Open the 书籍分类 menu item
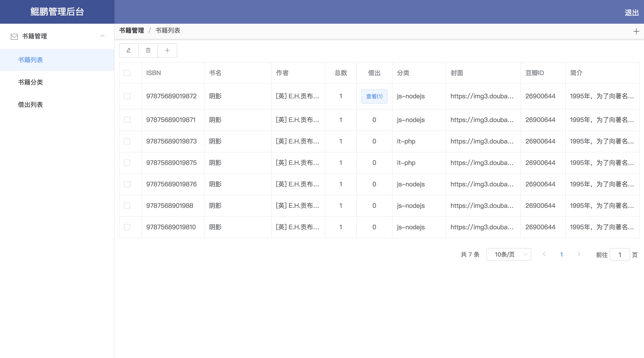This screenshot has height=358, width=644. point(30,82)
